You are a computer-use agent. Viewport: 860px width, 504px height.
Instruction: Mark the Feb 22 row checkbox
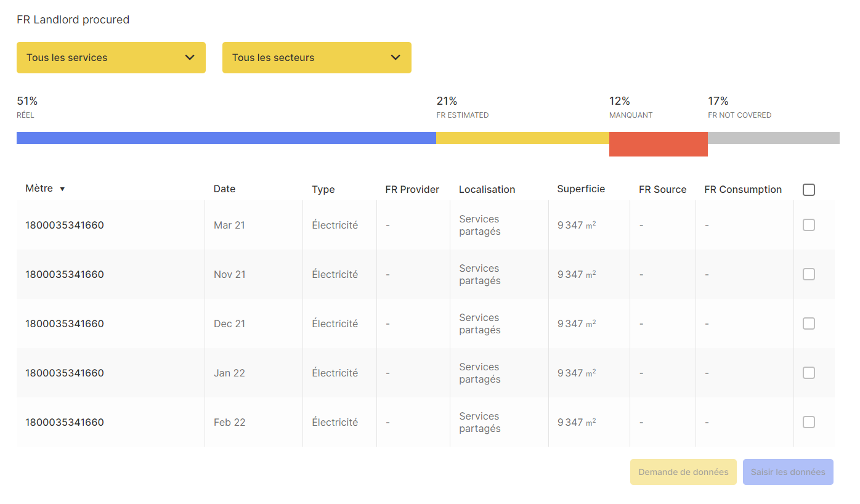pos(808,422)
